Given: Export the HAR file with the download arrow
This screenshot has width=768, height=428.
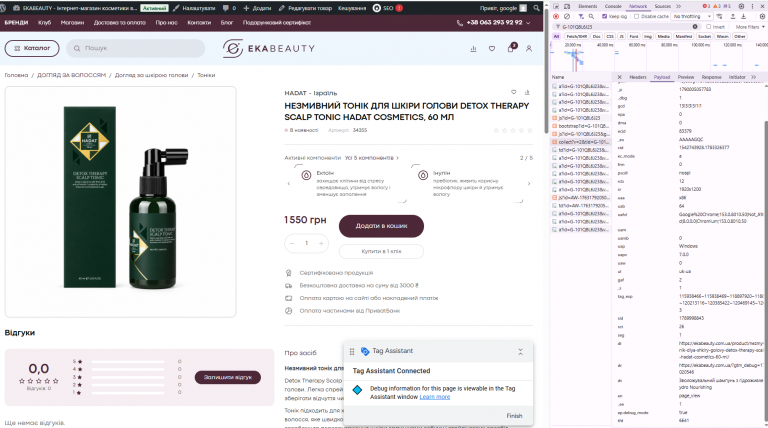Looking at the screenshot, I should tap(743, 17).
